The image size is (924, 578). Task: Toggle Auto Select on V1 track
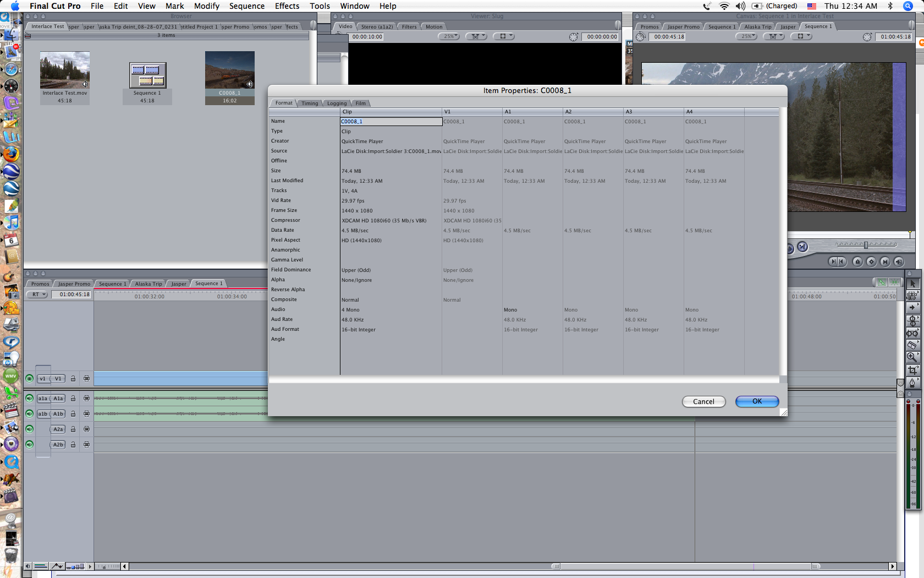point(86,378)
